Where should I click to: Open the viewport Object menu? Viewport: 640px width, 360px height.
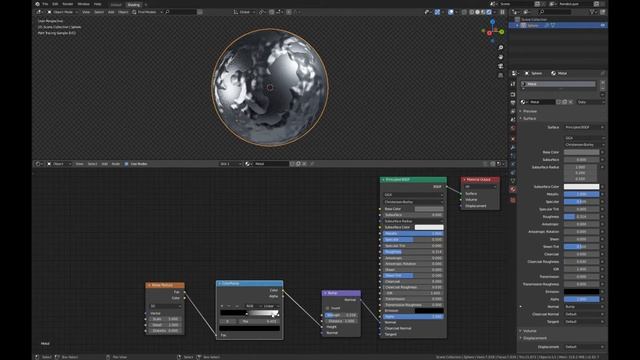(123, 12)
